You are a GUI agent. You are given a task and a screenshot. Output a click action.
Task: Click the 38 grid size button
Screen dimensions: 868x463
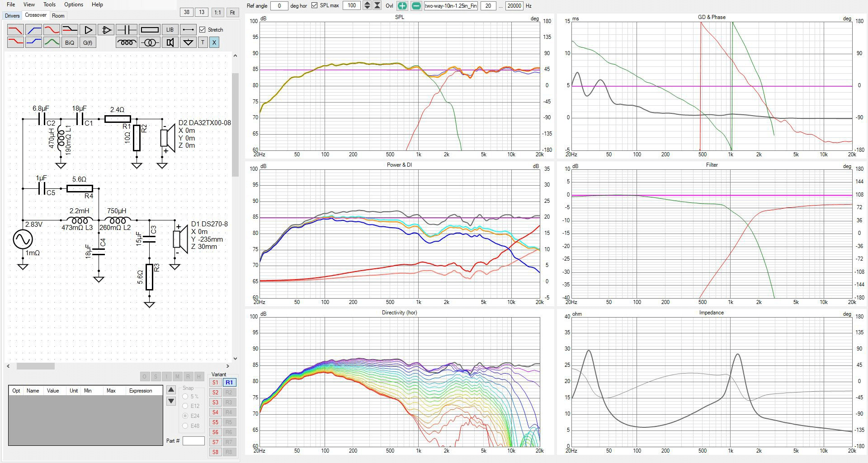187,13
